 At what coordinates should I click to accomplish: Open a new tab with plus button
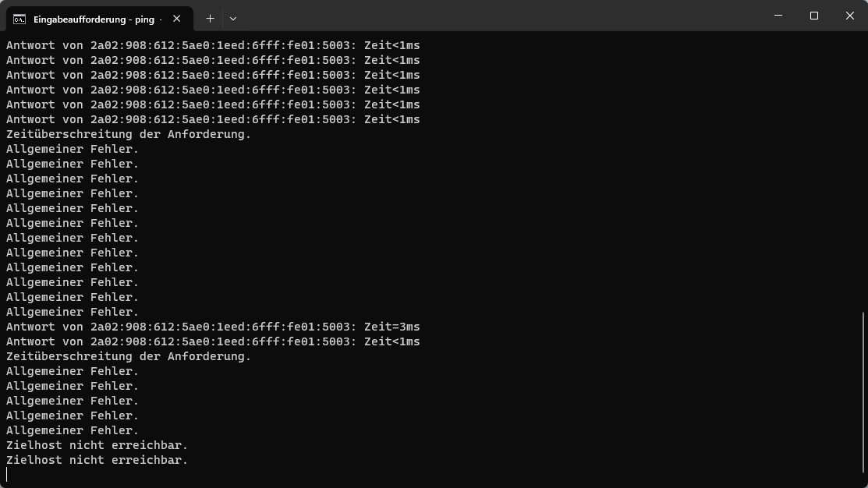pos(210,19)
